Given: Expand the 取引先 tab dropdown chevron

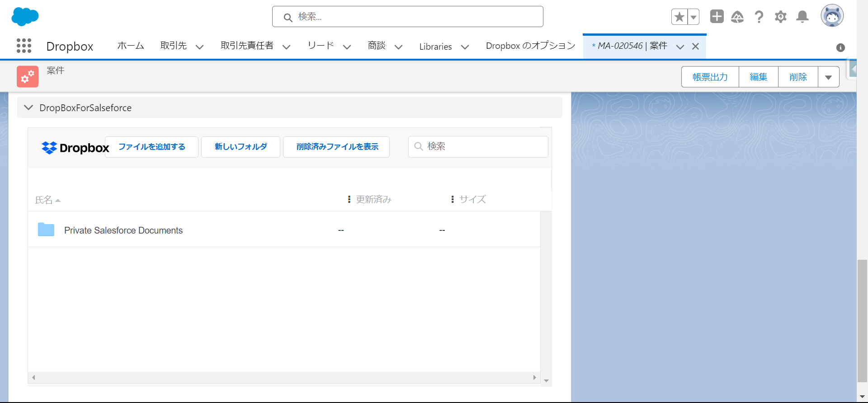Looking at the screenshot, I should click(199, 47).
